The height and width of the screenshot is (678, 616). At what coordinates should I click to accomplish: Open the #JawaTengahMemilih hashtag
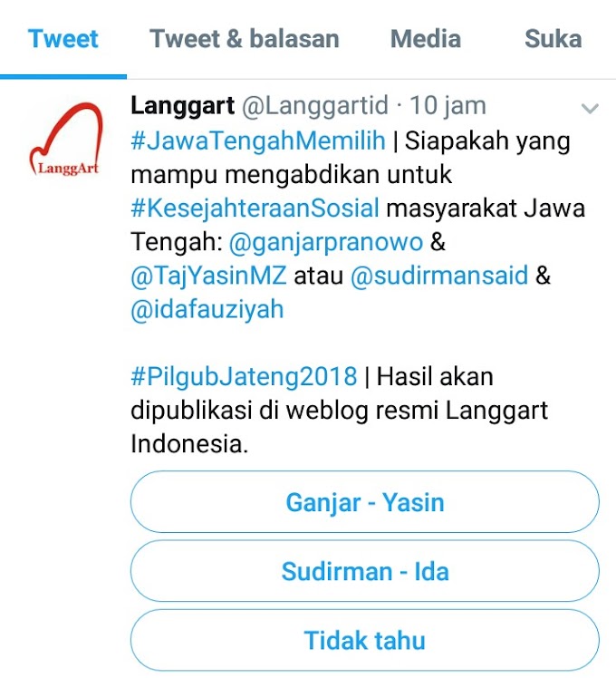click(x=258, y=141)
